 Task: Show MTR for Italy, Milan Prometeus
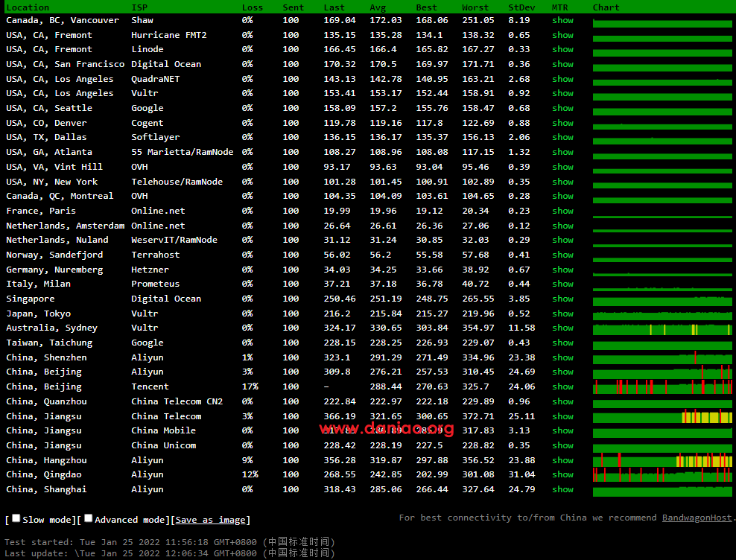[562, 284]
